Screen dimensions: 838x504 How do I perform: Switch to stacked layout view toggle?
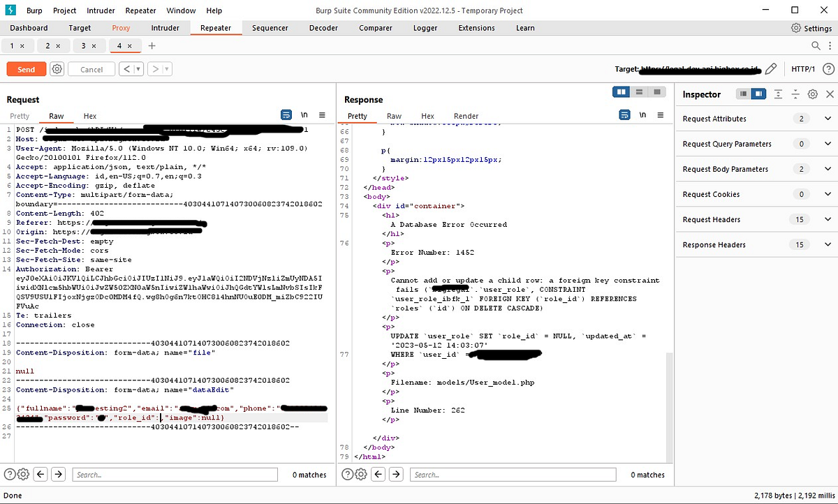(x=639, y=92)
